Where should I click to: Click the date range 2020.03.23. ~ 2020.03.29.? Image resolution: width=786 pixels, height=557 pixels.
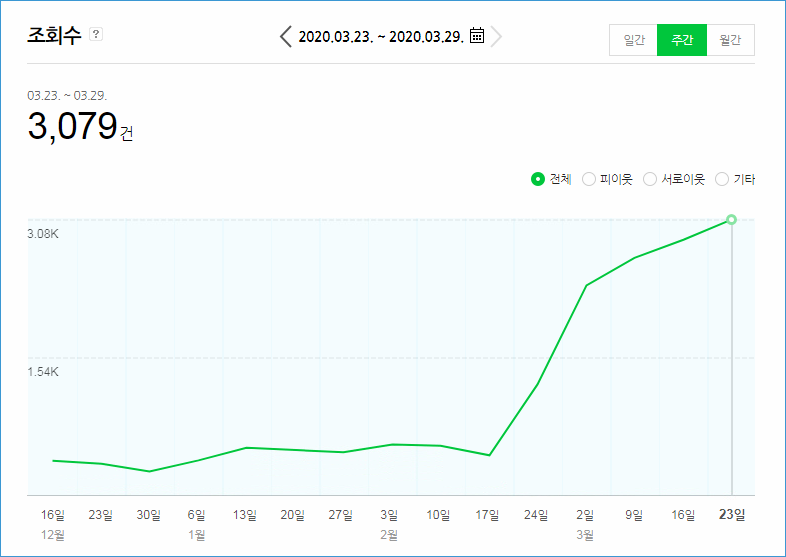381,37
